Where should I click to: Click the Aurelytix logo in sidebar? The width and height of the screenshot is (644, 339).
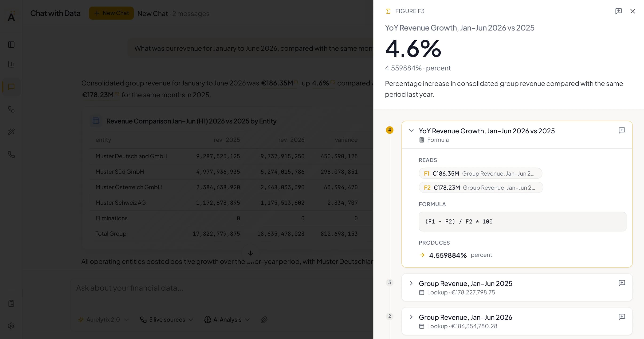coord(11,16)
